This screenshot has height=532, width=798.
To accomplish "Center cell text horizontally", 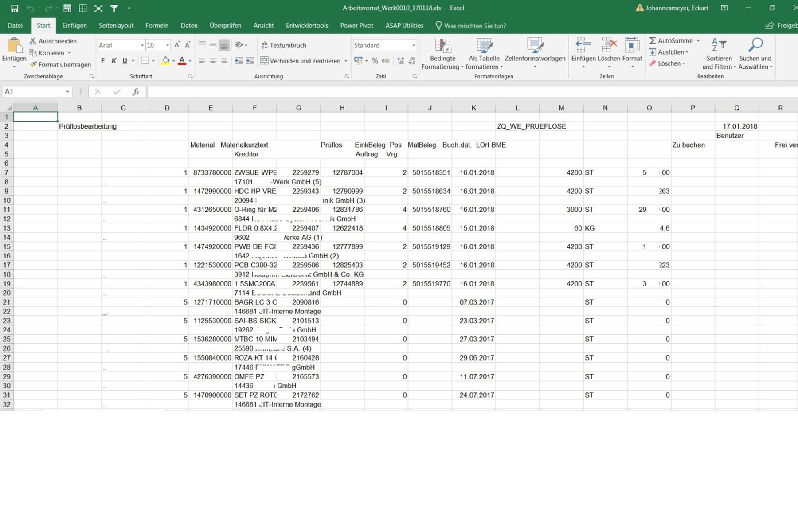I will pyautogui.click(x=213, y=61).
